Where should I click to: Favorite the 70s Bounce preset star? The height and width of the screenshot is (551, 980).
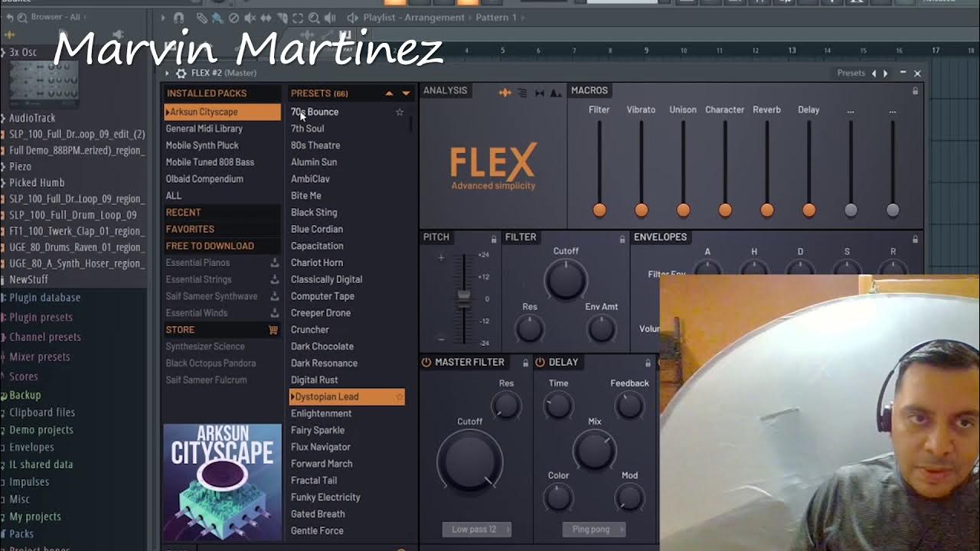pos(399,112)
